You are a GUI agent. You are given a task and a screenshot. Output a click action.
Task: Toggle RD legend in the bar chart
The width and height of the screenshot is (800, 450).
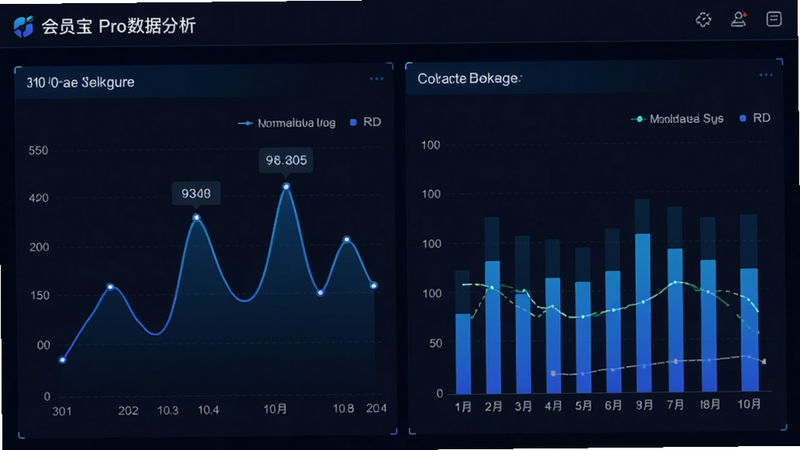coord(755,118)
